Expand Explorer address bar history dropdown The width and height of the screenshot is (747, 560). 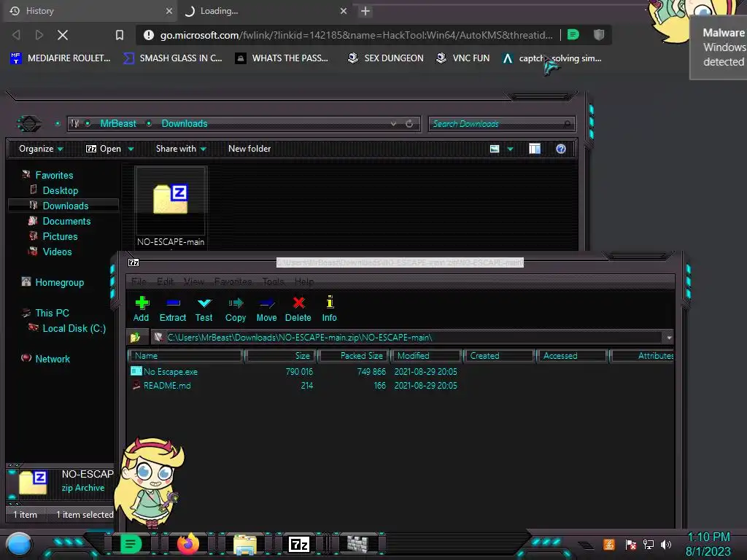pyautogui.click(x=393, y=124)
